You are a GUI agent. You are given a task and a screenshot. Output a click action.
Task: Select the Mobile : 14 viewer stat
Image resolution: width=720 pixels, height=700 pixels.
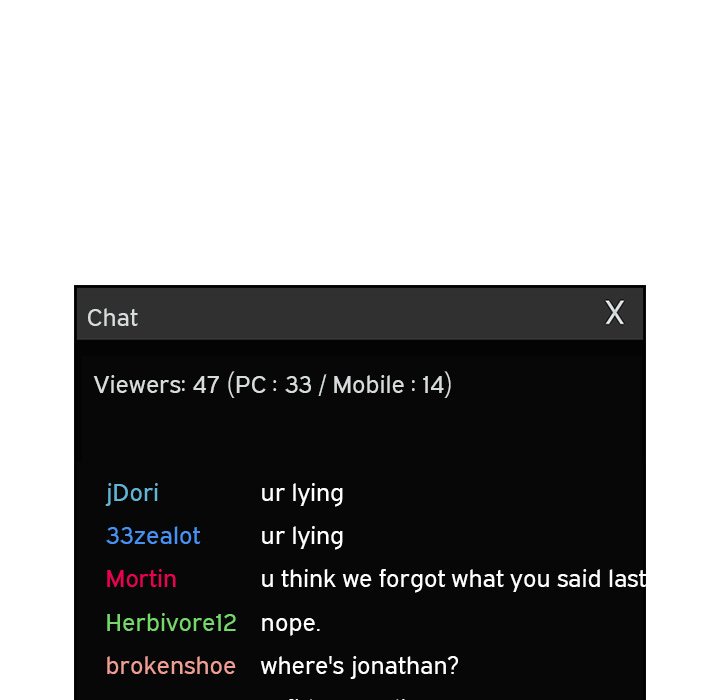(388, 384)
